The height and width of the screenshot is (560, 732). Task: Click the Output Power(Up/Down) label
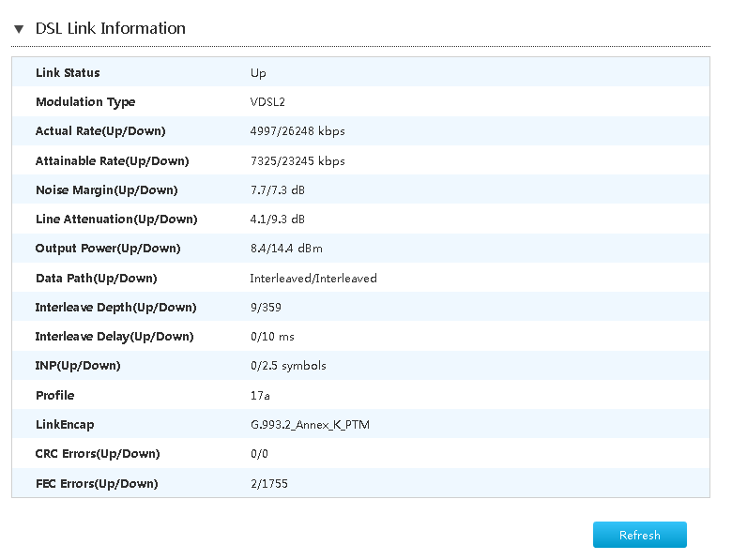[108, 249]
